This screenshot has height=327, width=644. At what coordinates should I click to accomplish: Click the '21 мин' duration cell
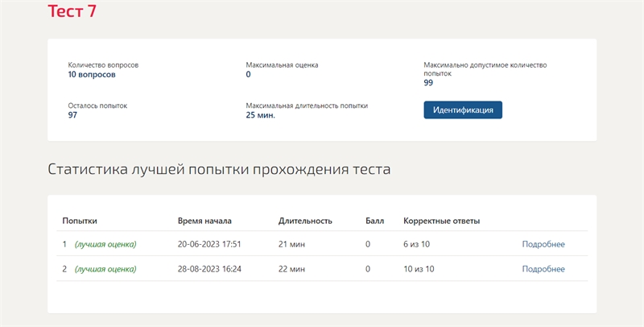click(x=291, y=244)
